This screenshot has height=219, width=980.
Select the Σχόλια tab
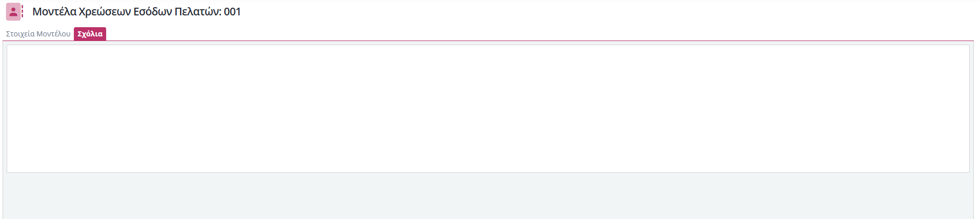click(x=90, y=34)
